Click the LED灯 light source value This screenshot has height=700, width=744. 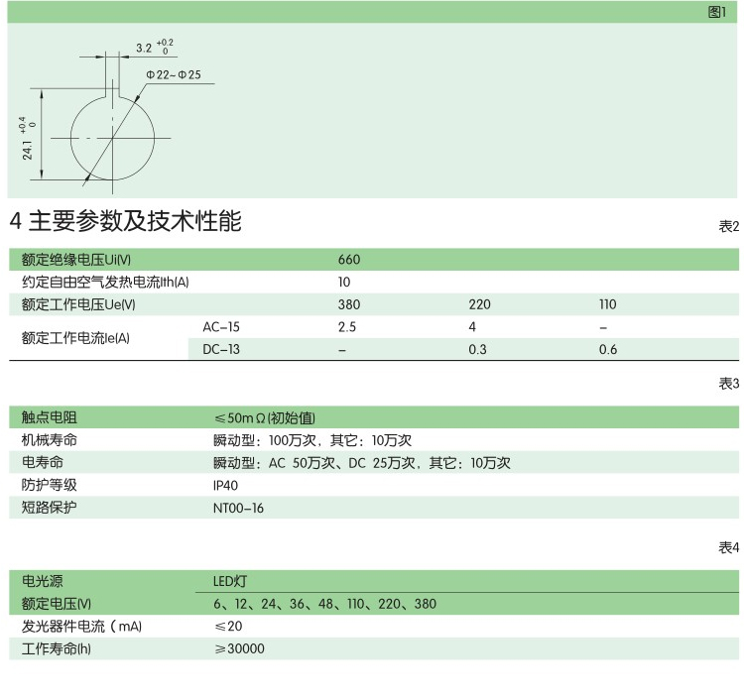click(x=228, y=582)
